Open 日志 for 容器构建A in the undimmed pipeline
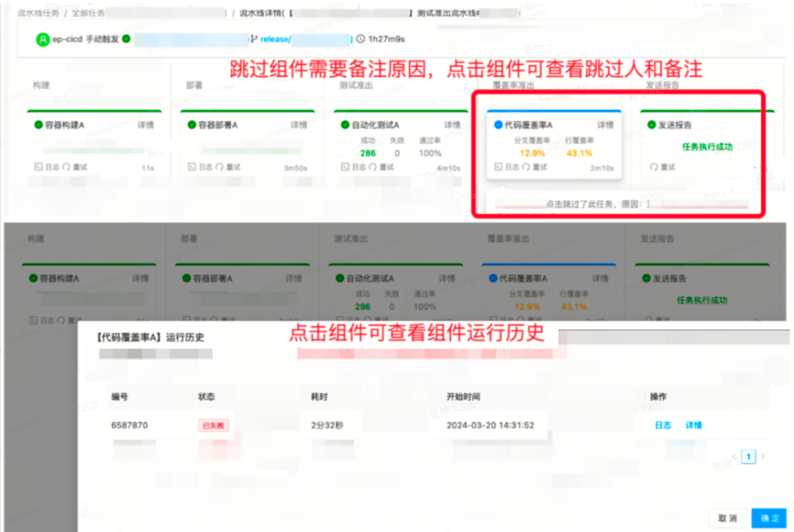Image resolution: width=794 pixels, height=532 pixels. 47,167
